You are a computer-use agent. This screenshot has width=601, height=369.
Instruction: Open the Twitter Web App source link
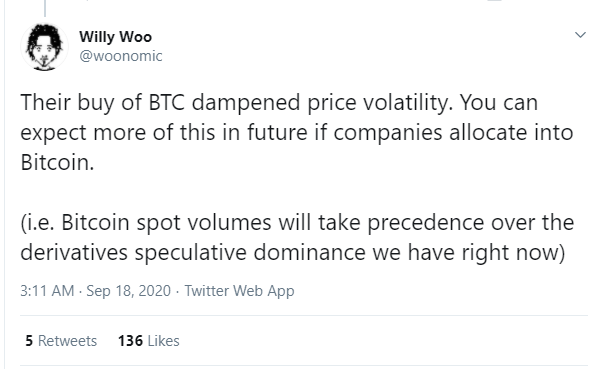coord(240,291)
